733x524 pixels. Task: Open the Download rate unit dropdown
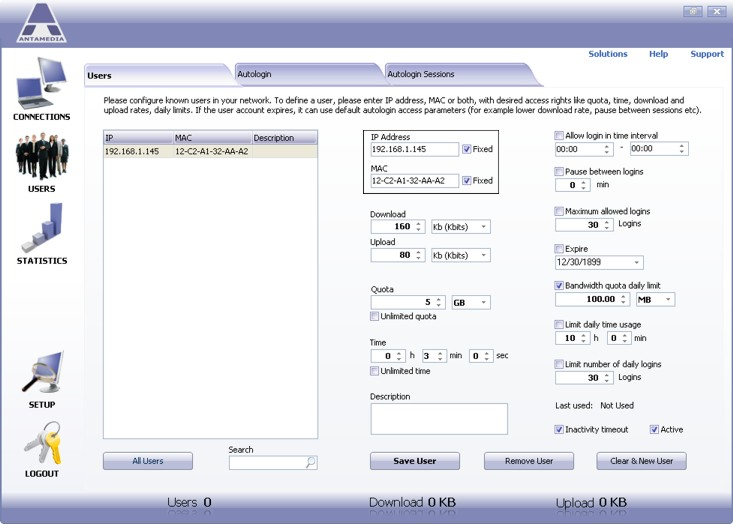tap(484, 227)
